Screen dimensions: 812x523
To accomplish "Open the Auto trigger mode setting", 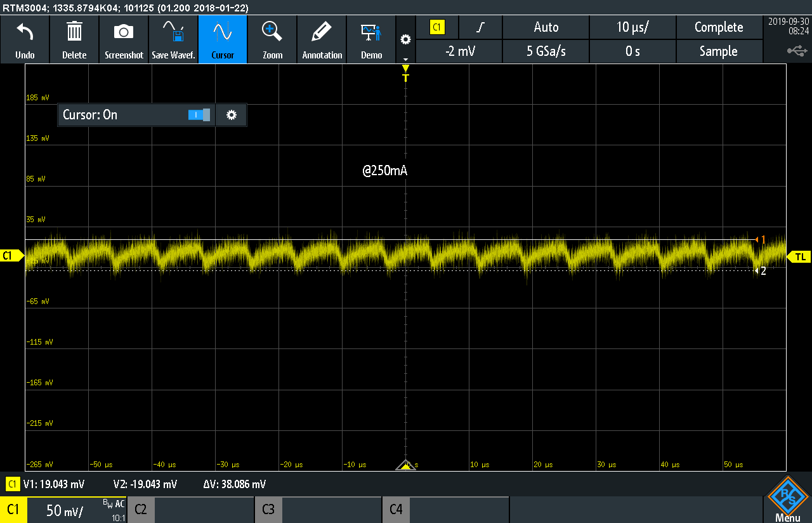I will click(546, 27).
